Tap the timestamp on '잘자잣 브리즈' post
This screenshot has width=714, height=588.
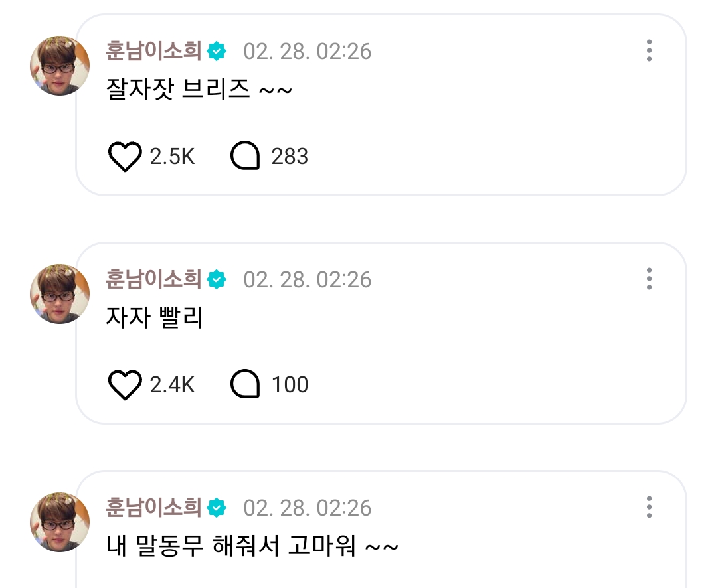307,51
